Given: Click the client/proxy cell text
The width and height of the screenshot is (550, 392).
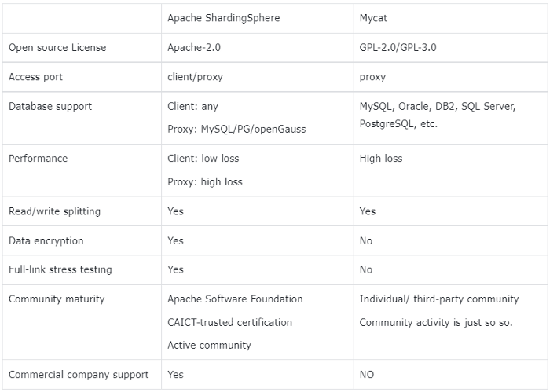Looking at the screenshot, I should pos(195,77).
